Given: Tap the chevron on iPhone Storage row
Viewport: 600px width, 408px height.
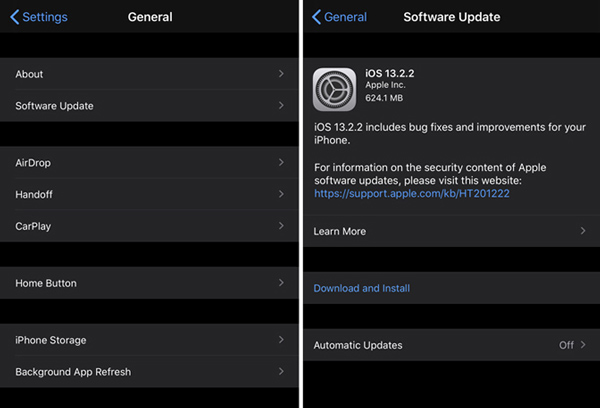Looking at the screenshot, I should click(281, 339).
